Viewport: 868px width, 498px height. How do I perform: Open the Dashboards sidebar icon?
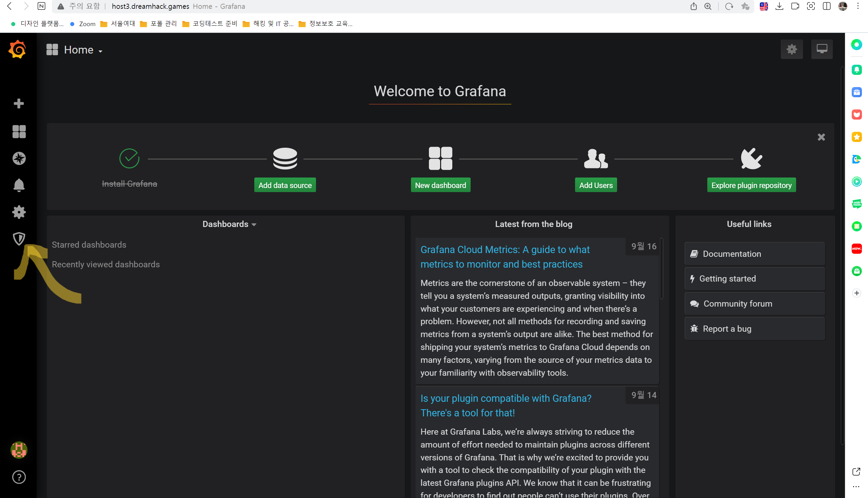[x=19, y=132]
